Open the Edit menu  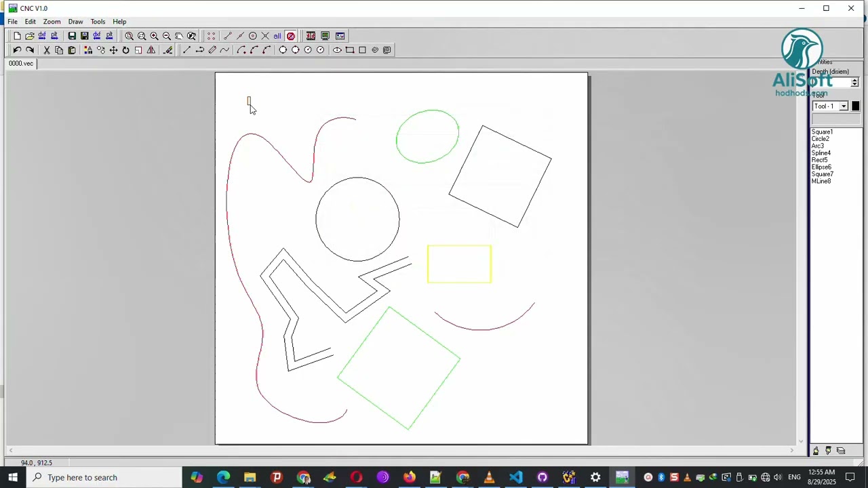click(x=30, y=22)
